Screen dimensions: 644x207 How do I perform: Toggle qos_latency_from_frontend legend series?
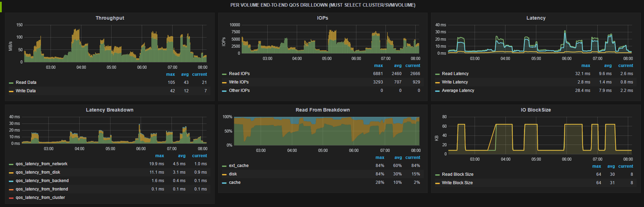click(x=42, y=189)
